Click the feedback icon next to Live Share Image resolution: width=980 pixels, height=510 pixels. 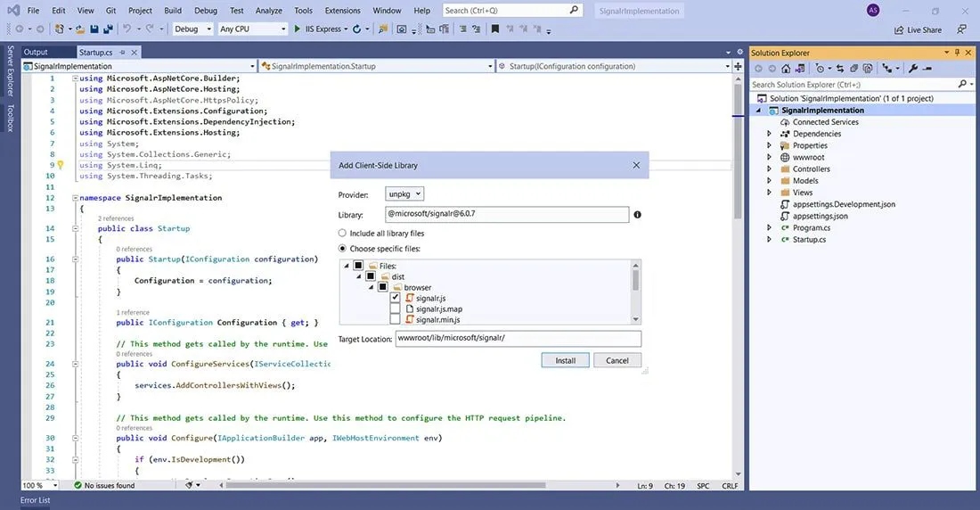(961, 29)
